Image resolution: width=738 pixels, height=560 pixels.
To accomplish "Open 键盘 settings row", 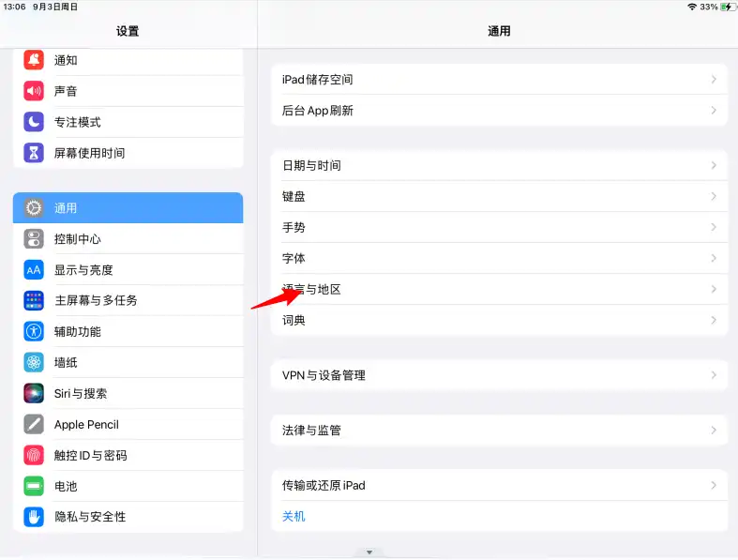I will pos(499,196).
